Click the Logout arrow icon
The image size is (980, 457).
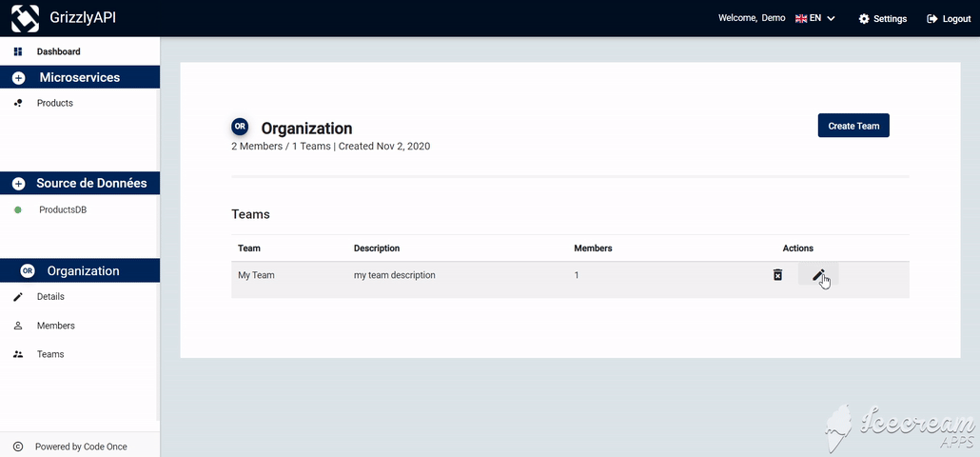coord(931,19)
